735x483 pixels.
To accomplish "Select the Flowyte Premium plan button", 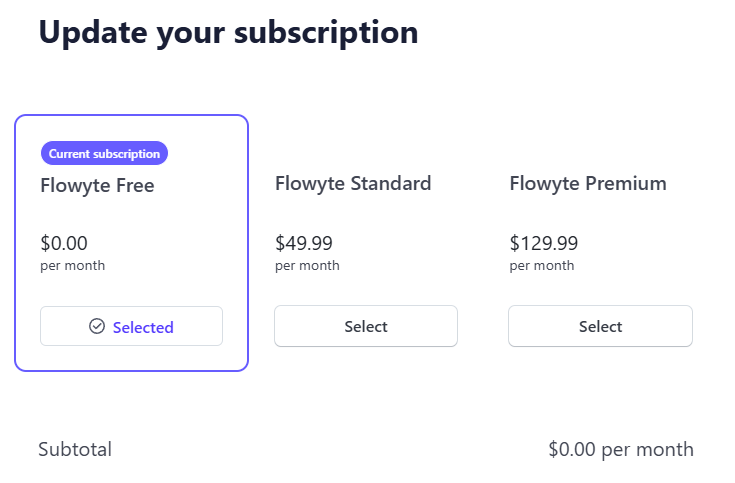I will point(600,326).
